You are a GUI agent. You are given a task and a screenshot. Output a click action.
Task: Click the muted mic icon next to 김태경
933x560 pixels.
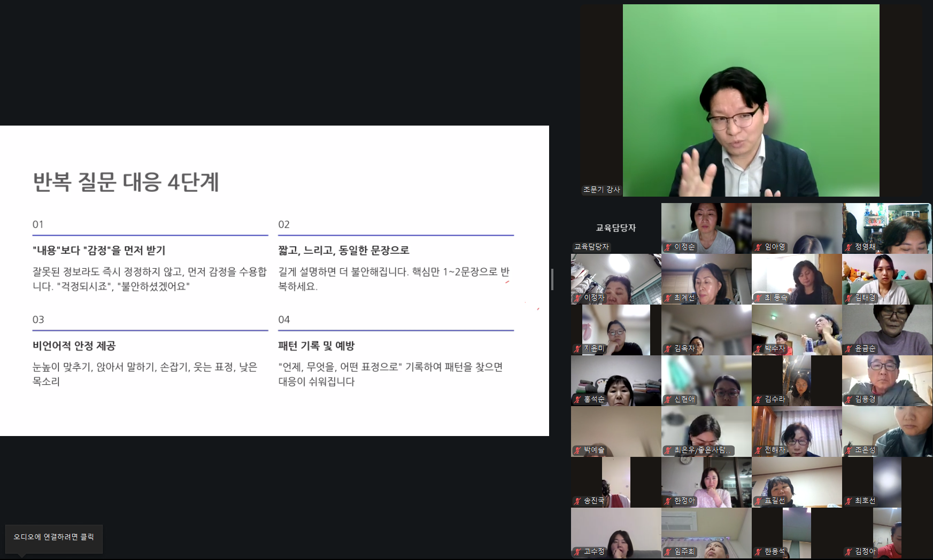point(849,298)
